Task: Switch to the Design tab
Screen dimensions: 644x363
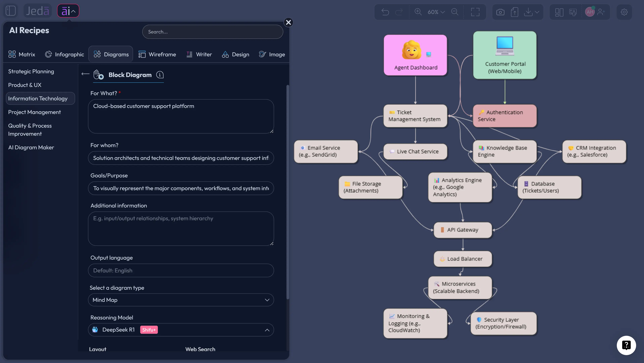Action: click(x=235, y=54)
